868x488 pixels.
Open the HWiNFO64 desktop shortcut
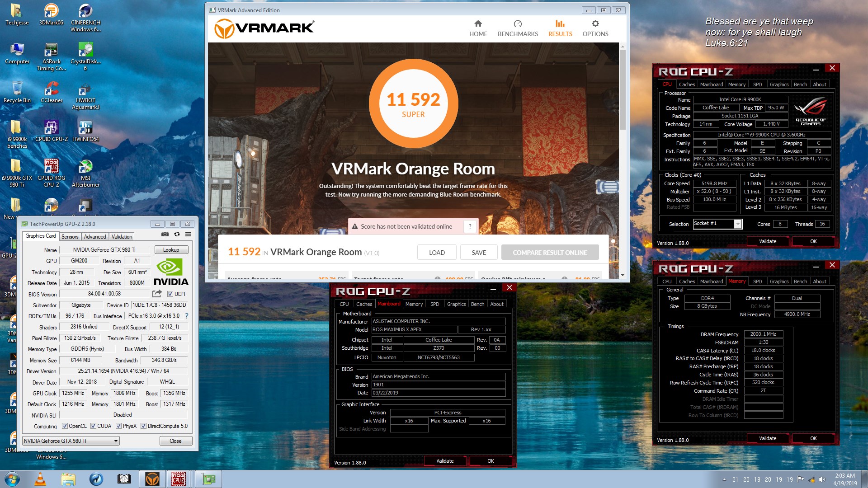pyautogui.click(x=85, y=131)
